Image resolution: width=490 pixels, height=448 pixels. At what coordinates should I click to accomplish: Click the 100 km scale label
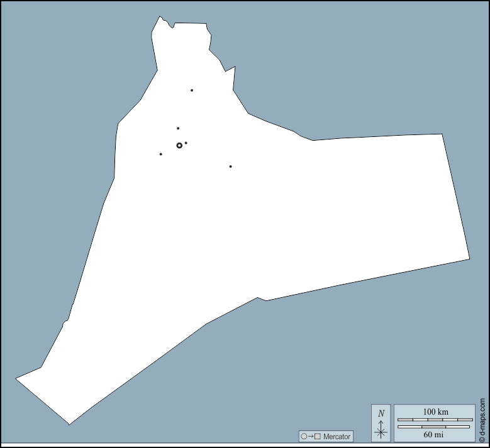click(435, 412)
